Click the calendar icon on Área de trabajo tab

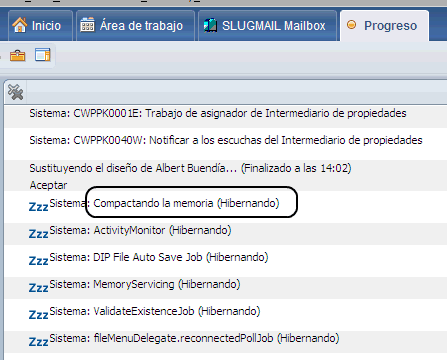click(x=87, y=25)
